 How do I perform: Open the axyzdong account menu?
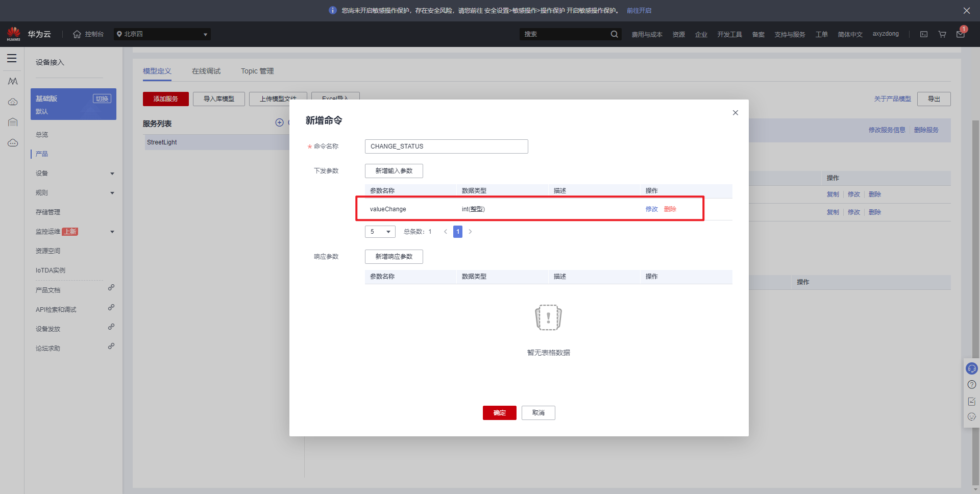click(x=886, y=34)
